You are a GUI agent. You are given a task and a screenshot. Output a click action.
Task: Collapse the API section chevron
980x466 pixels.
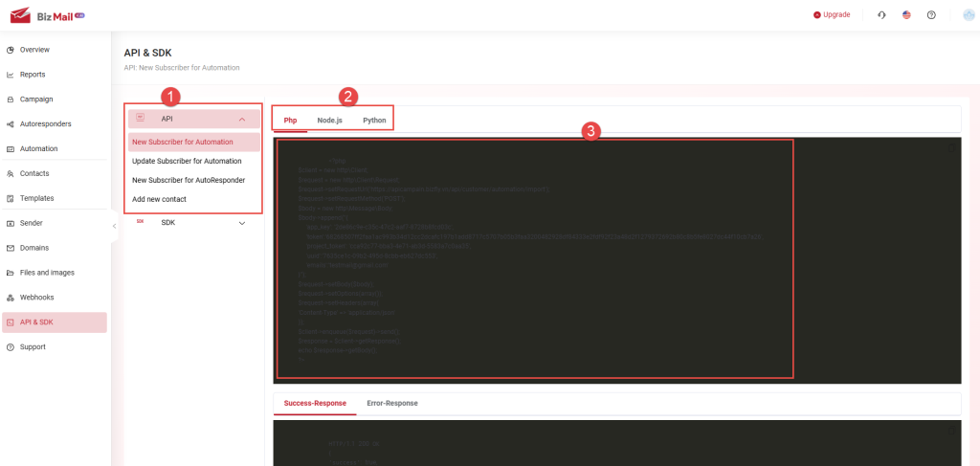pyautogui.click(x=242, y=119)
